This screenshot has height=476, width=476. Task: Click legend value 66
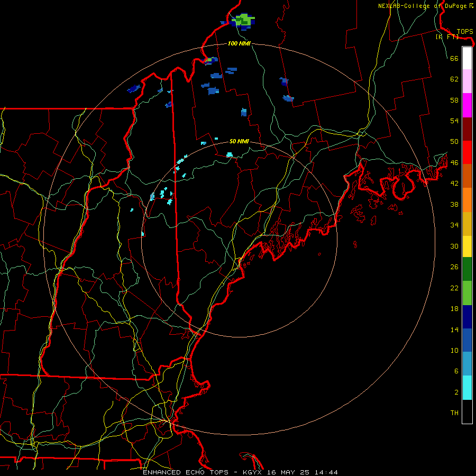point(454,58)
